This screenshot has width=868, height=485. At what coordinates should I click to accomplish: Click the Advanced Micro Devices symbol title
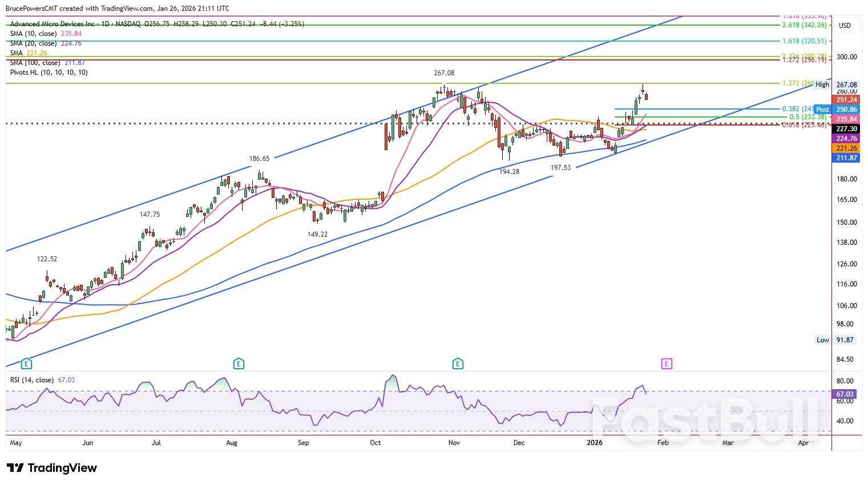click(x=53, y=24)
